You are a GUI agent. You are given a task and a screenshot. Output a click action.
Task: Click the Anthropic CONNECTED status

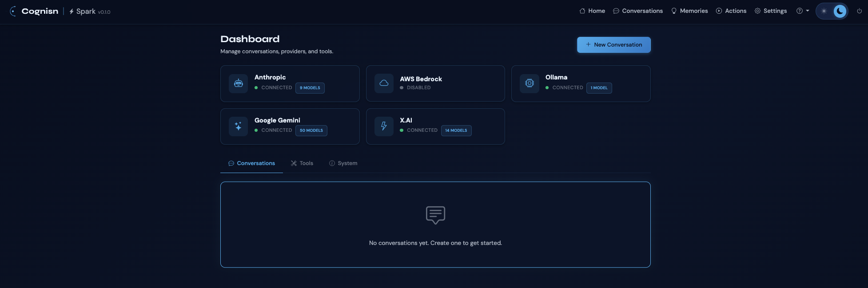click(x=273, y=88)
